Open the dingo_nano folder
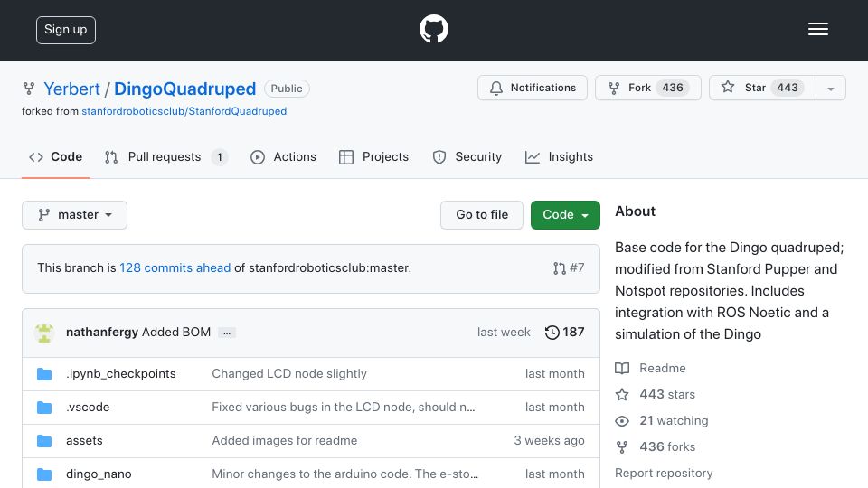 pyautogui.click(x=99, y=474)
